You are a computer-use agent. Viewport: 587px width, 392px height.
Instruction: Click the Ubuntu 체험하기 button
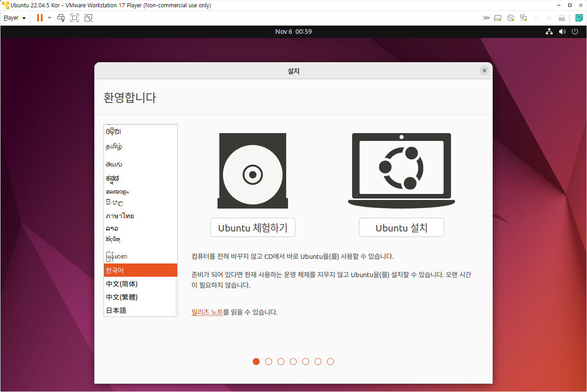pyautogui.click(x=253, y=227)
